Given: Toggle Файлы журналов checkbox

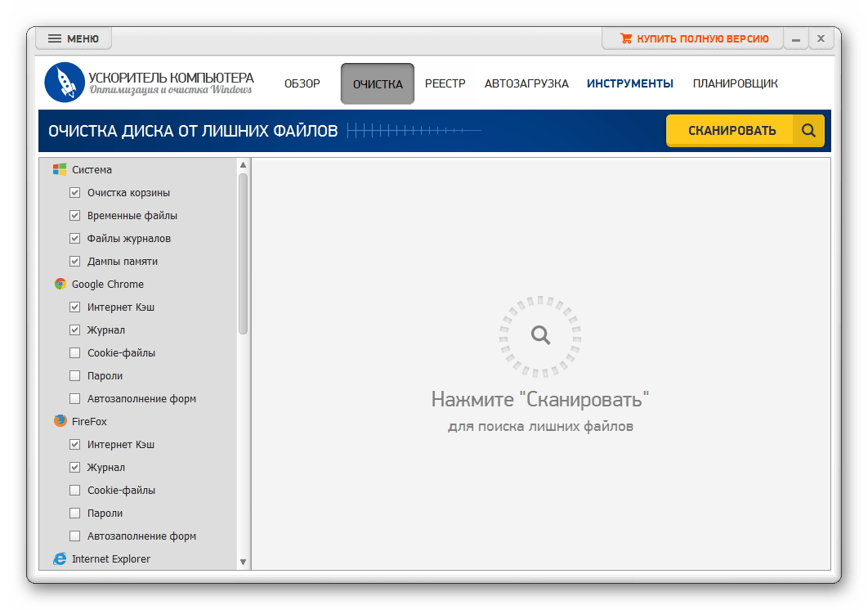Looking at the screenshot, I should pos(74,238).
